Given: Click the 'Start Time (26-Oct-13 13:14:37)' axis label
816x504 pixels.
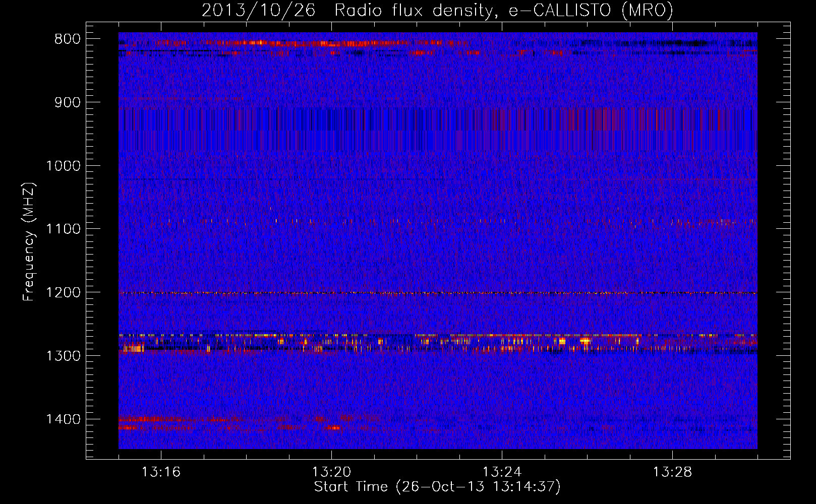Looking at the screenshot, I should click(x=437, y=486).
